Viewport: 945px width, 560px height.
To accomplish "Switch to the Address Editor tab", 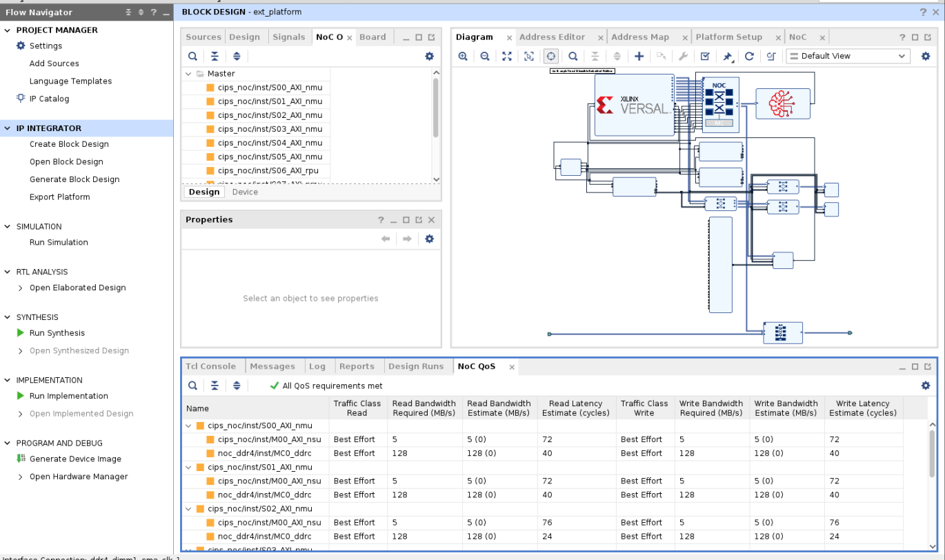I will tap(552, 37).
